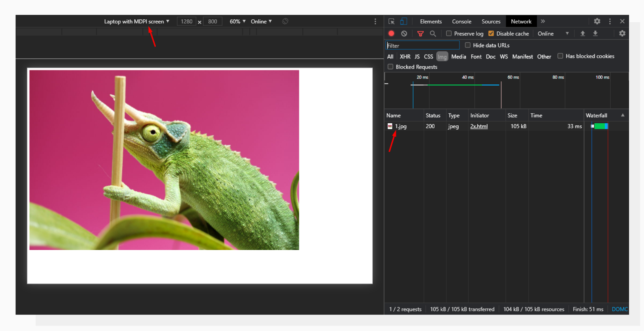Open the 2x.html initiator link

click(479, 126)
